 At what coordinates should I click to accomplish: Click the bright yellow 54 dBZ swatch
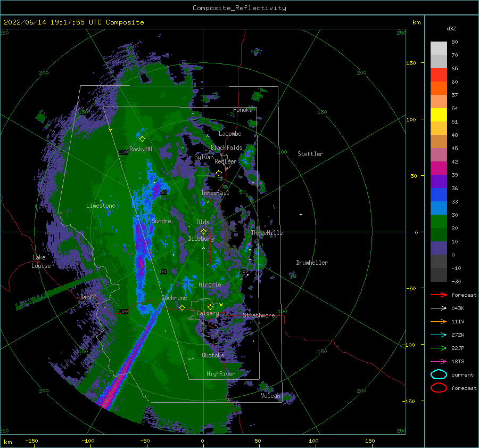439,115
